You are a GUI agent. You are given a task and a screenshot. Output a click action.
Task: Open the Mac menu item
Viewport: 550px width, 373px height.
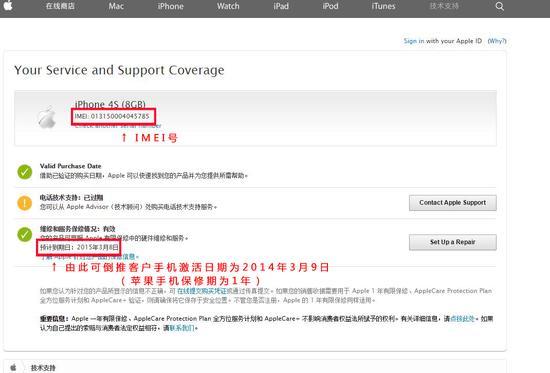[x=116, y=6]
